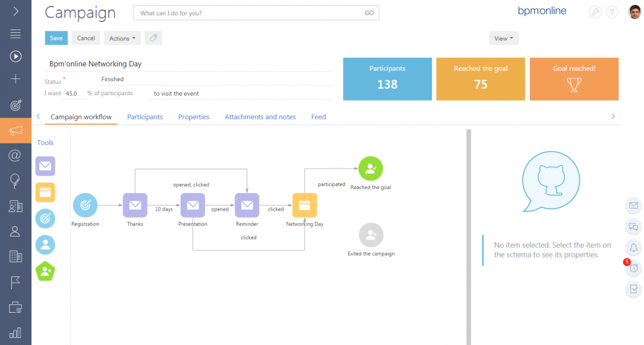
Task: Click the Save button
Action: (56, 38)
